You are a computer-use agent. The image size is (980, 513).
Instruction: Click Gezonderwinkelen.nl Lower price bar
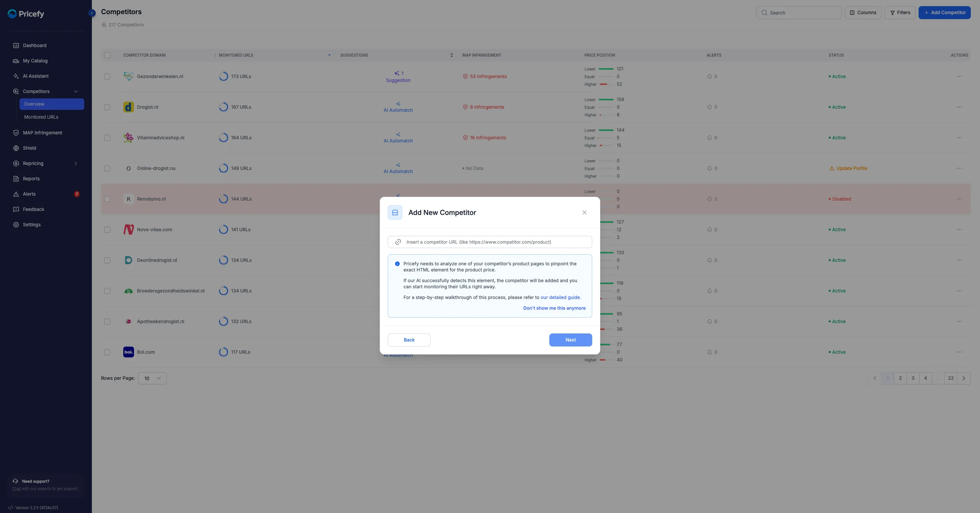coord(606,69)
